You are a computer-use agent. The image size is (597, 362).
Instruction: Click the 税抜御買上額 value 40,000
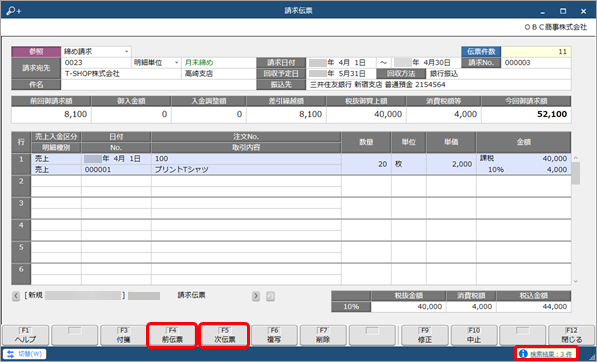(388, 114)
